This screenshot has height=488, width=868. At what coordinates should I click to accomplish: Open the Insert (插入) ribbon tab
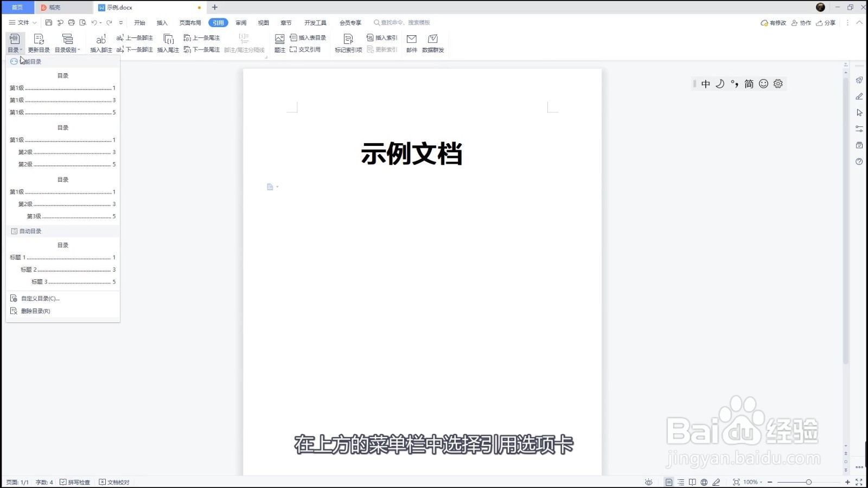click(162, 23)
